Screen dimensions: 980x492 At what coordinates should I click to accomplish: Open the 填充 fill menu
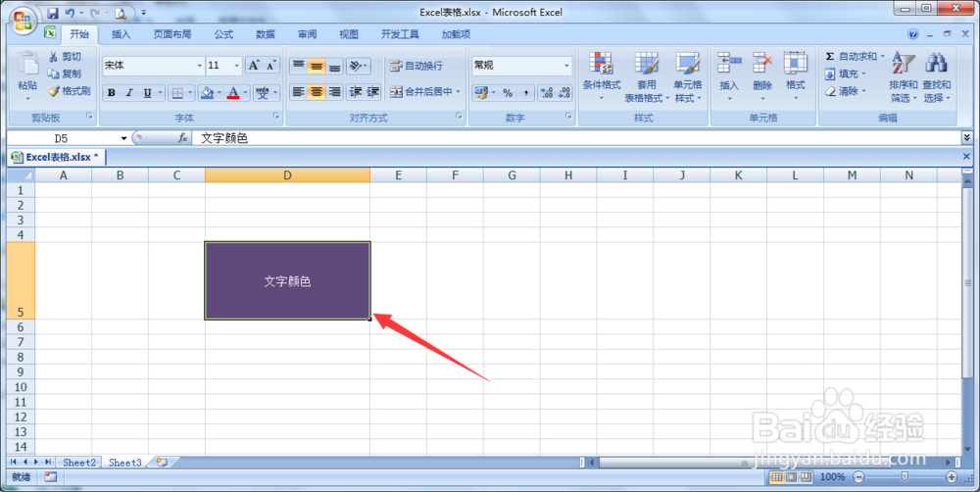click(x=848, y=74)
